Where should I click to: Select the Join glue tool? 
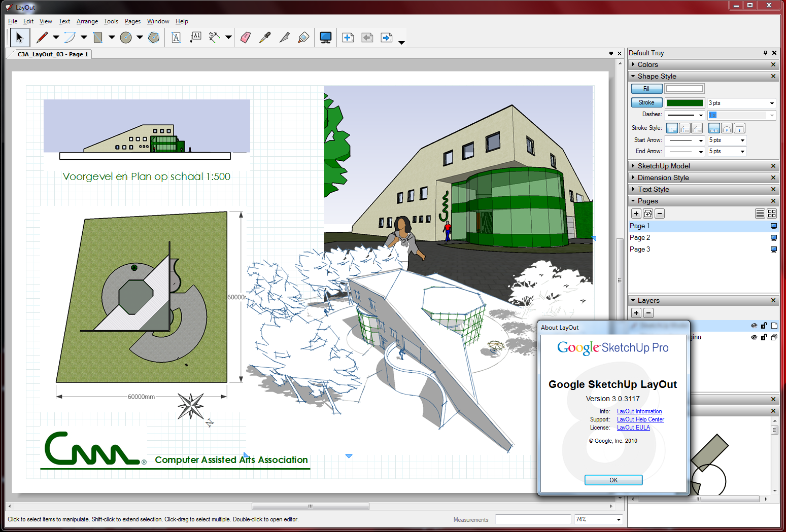303,38
